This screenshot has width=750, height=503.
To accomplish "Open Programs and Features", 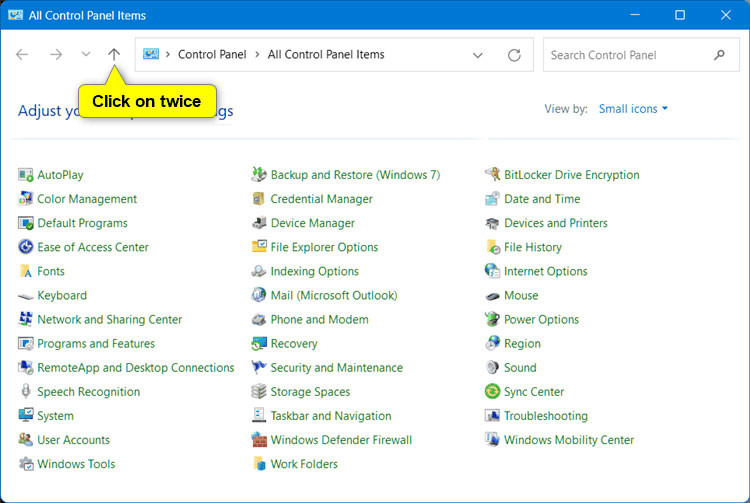I will (95, 344).
